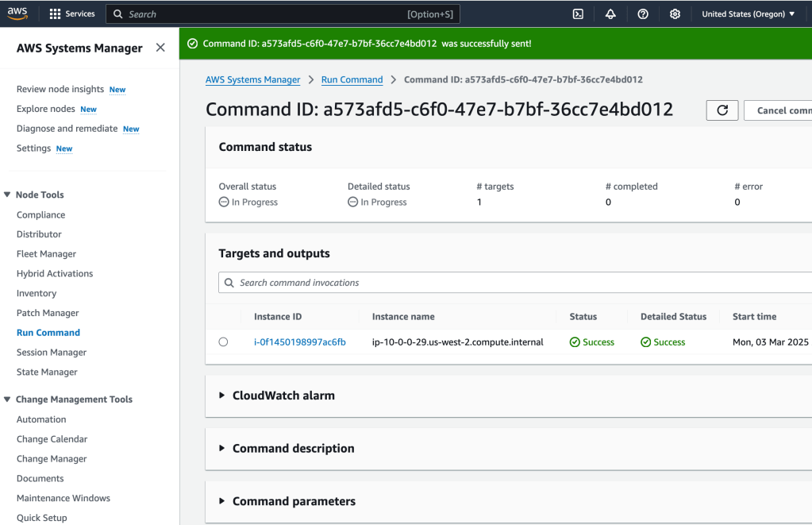
Task: Click the Search command invocations field
Action: pyautogui.click(x=516, y=283)
